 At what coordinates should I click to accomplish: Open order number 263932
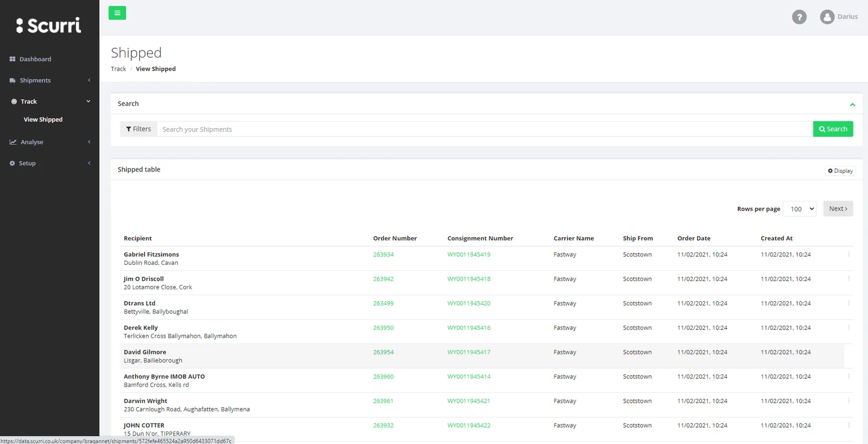tap(383, 426)
